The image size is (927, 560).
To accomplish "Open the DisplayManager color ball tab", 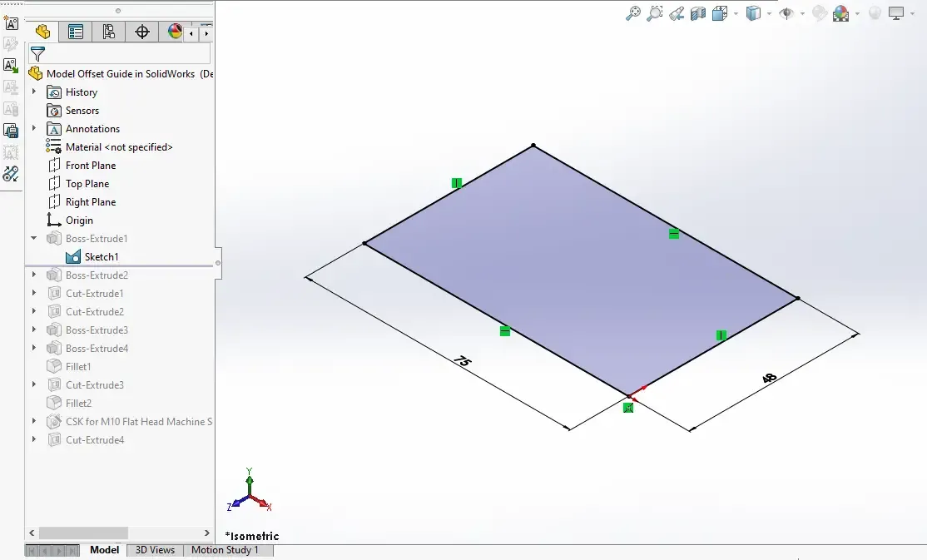I will pyautogui.click(x=174, y=32).
